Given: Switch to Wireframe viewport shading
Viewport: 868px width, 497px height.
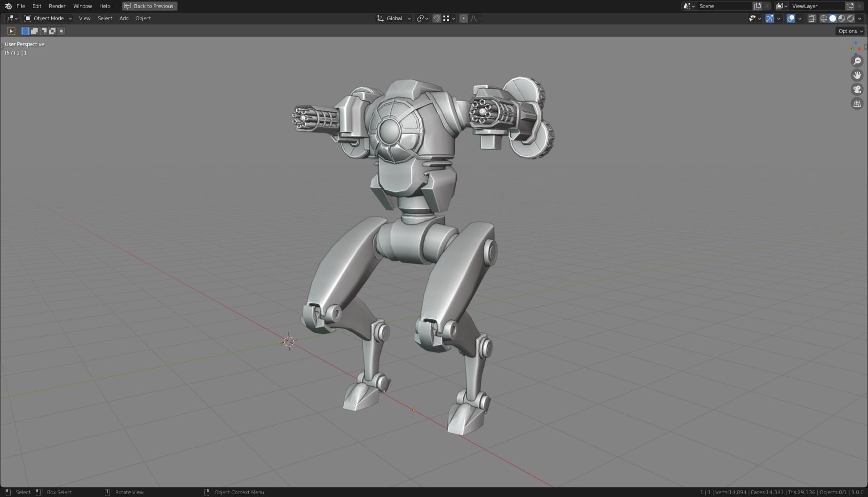Looking at the screenshot, I should (x=824, y=18).
